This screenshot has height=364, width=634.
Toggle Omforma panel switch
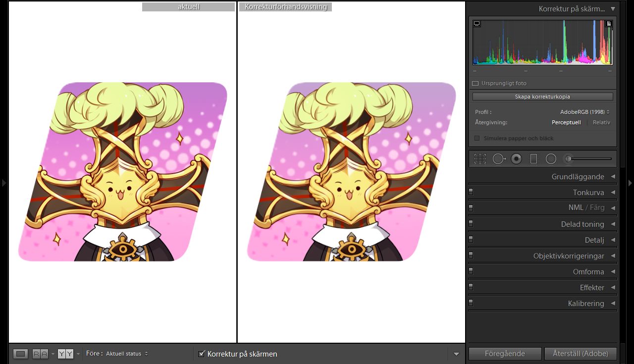click(x=471, y=271)
